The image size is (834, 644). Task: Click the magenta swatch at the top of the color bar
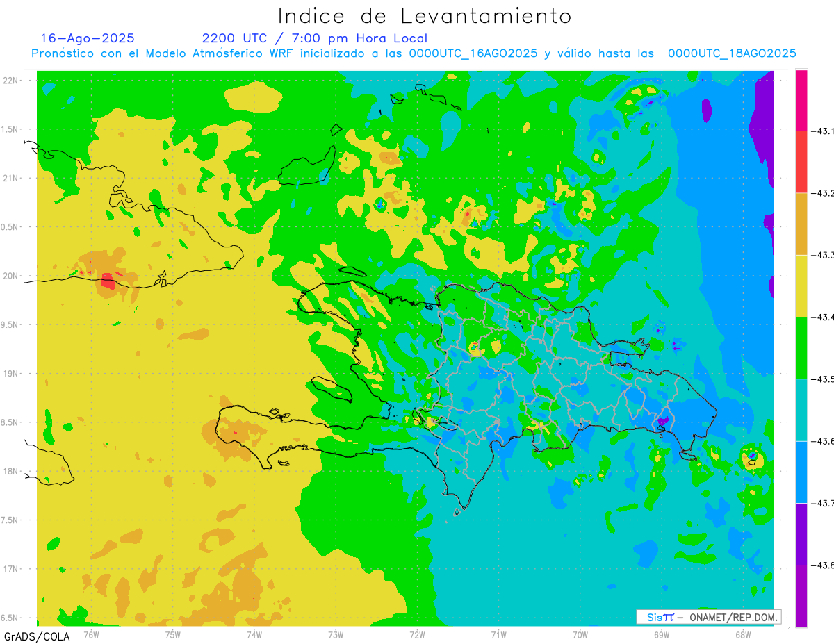(x=801, y=100)
